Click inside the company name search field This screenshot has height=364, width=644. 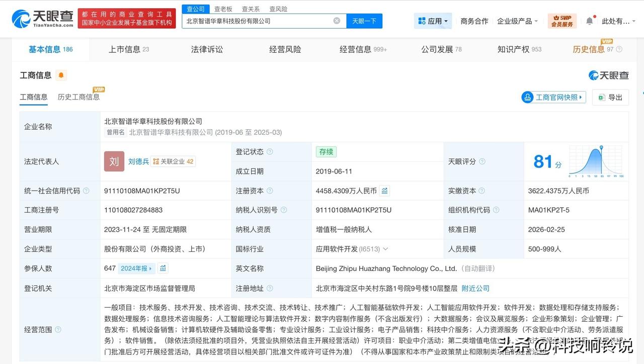(x=252, y=21)
